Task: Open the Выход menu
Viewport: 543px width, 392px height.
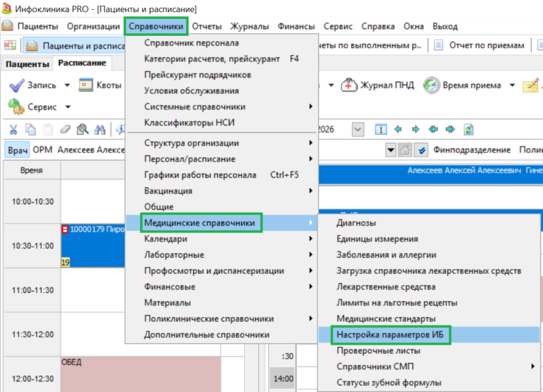Action: tap(445, 26)
